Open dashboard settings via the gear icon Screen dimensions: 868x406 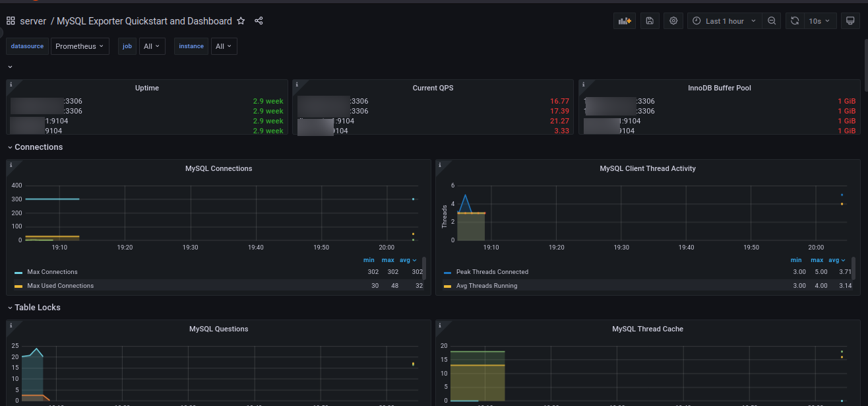pos(673,20)
